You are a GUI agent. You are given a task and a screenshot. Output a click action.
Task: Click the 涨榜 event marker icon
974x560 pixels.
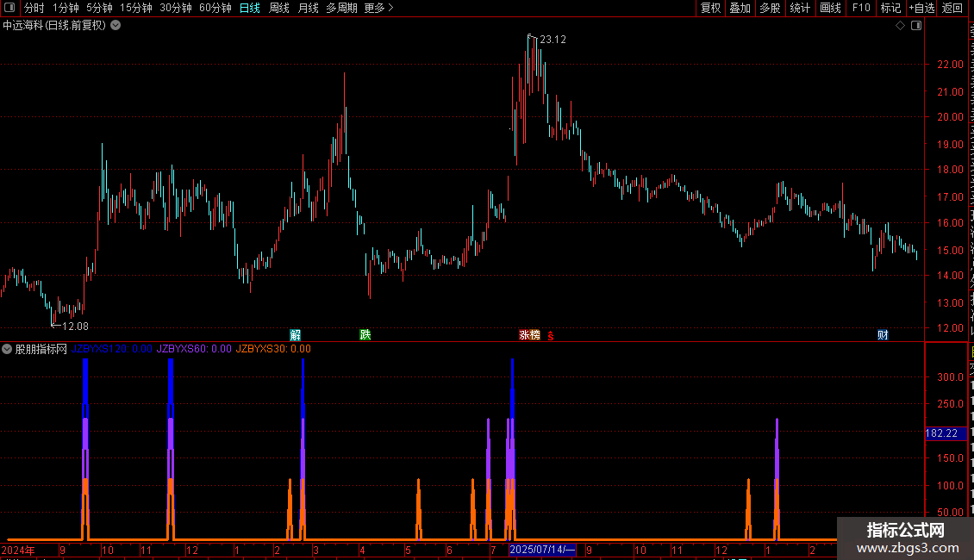click(x=529, y=335)
